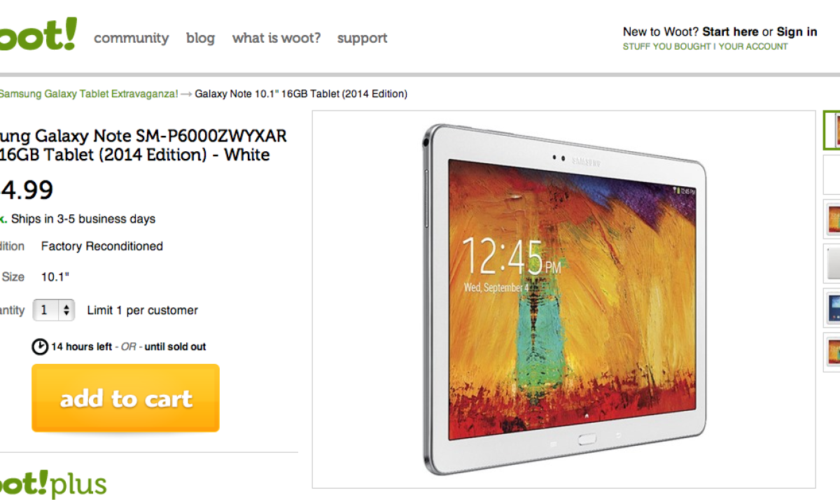Open the community menu item
Viewport: 840px width, 504px height.
[132, 38]
